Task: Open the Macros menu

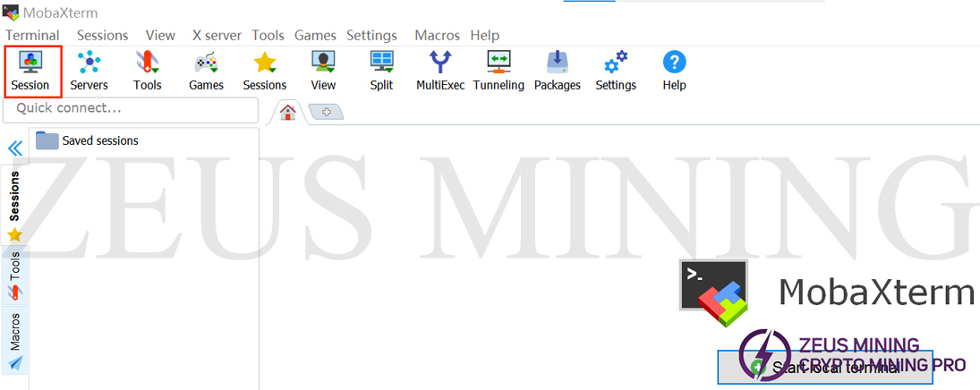Action: 437,36
